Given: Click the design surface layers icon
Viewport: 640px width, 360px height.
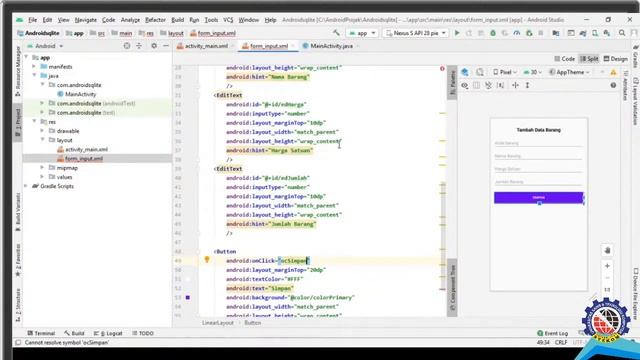Looking at the screenshot, I should pos(465,72).
